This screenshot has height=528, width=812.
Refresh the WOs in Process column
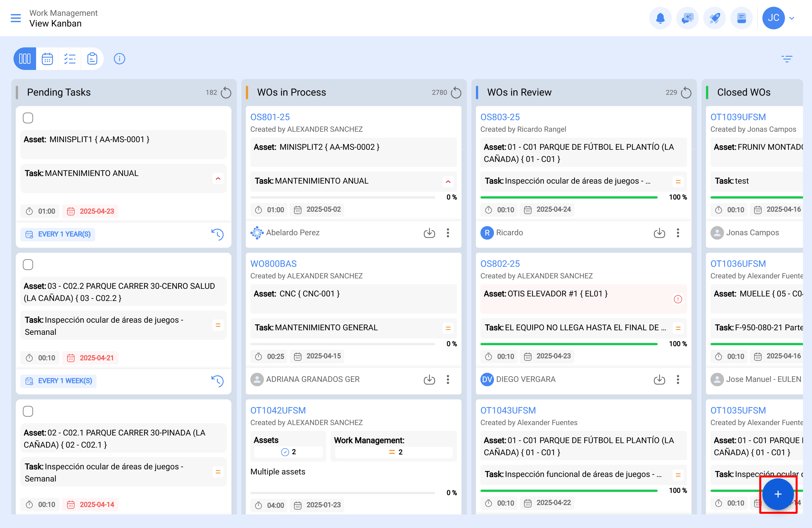pyautogui.click(x=456, y=93)
